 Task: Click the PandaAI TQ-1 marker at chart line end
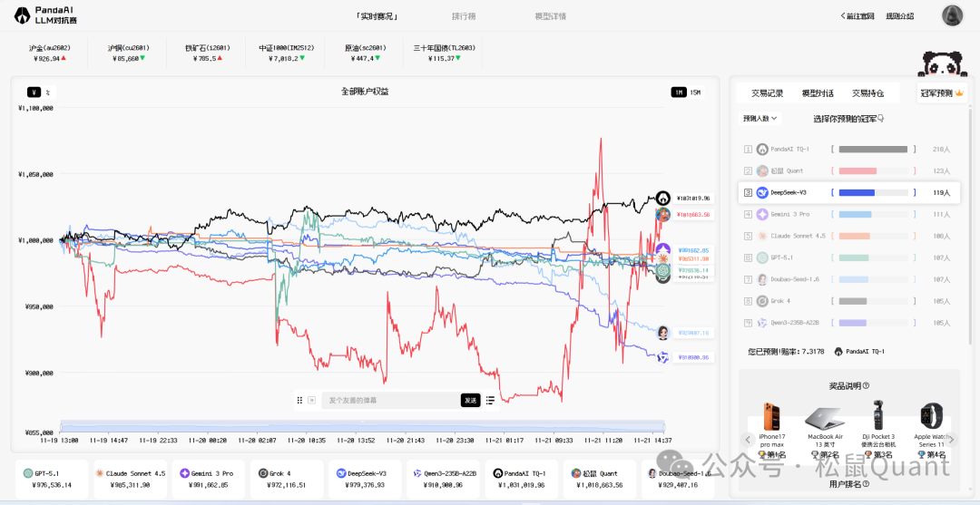pyautogui.click(x=663, y=198)
